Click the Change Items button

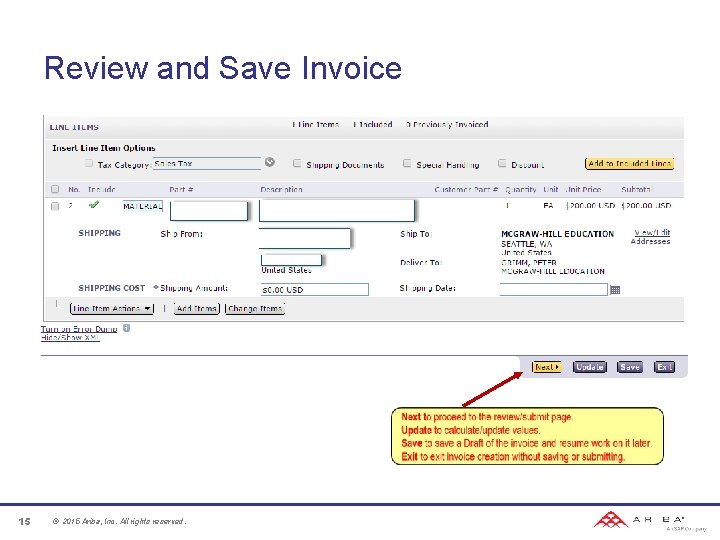pyautogui.click(x=255, y=308)
